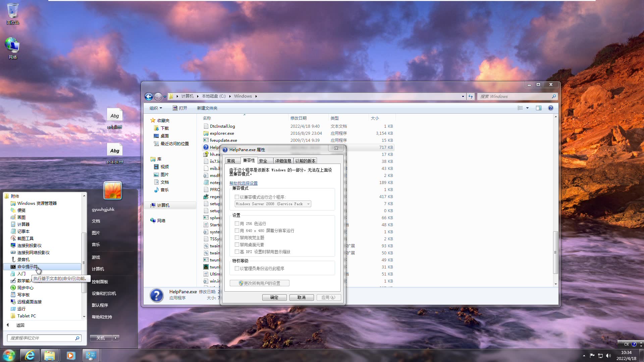Image resolution: width=644 pixels, height=362 pixels.
Task: Switch to the 安全 tab
Action: click(264, 161)
